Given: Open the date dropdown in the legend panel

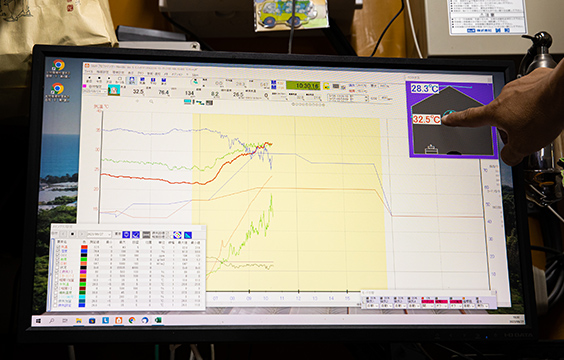Looking at the screenshot, I should click(99, 234).
